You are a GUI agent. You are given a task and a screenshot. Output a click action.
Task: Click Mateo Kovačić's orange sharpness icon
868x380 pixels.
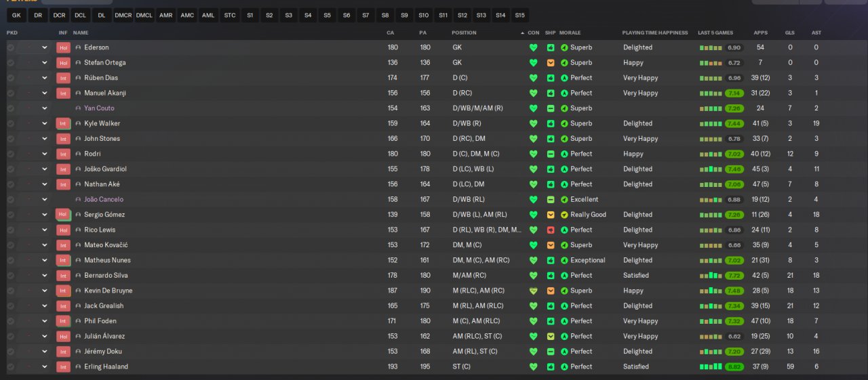click(551, 245)
